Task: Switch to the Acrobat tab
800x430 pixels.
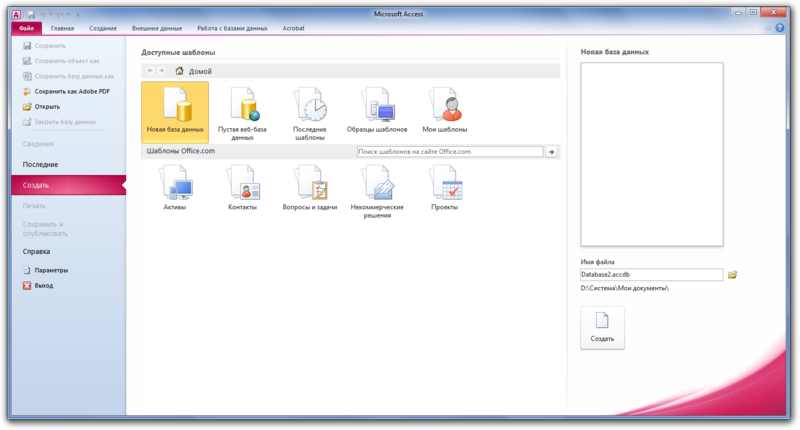Action: point(293,29)
